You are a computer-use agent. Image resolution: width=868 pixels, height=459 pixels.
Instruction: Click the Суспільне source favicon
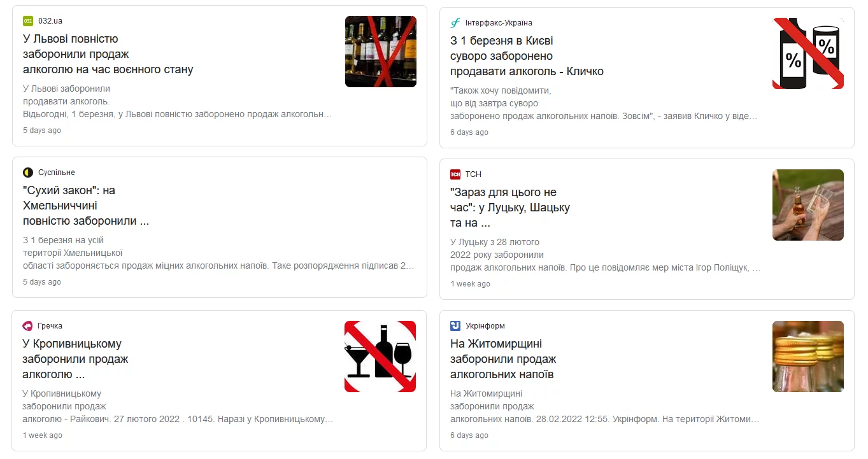pyautogui.click(x=28, y=173)
